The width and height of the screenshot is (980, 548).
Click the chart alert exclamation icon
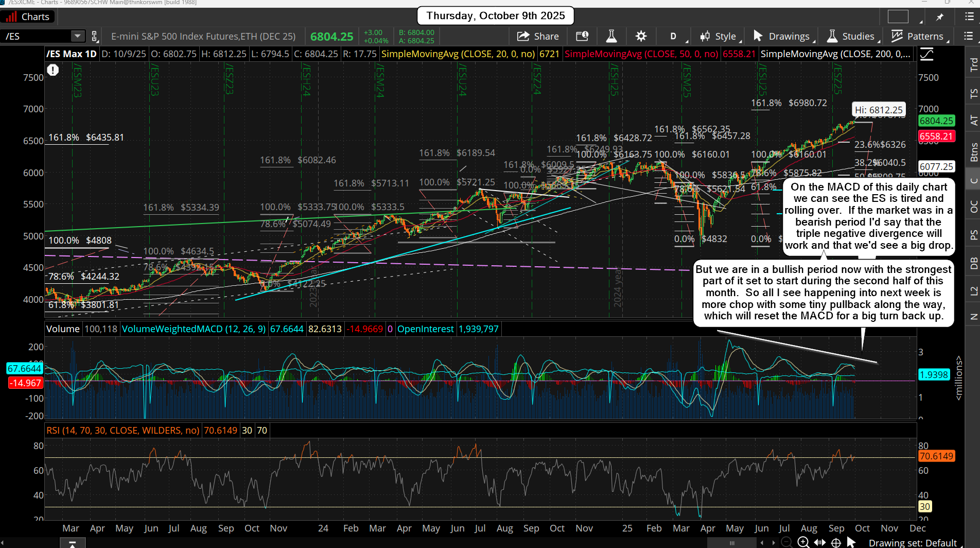click(x=53, y=70)
